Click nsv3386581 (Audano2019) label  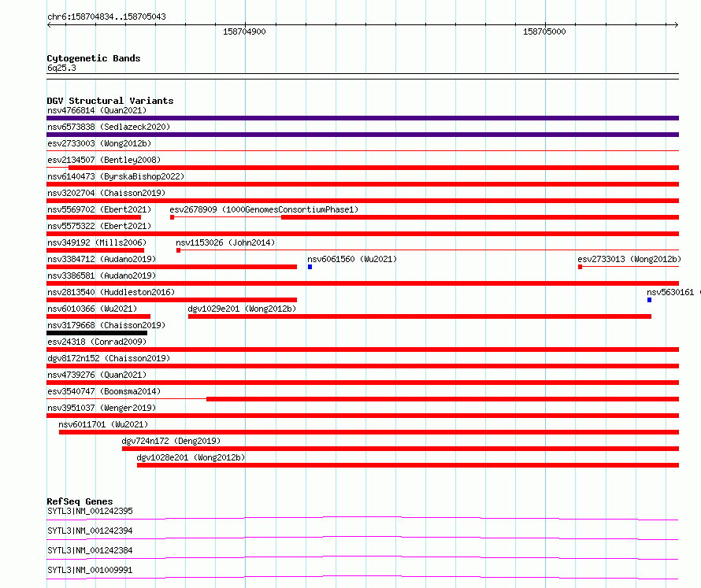click(102, 276)
